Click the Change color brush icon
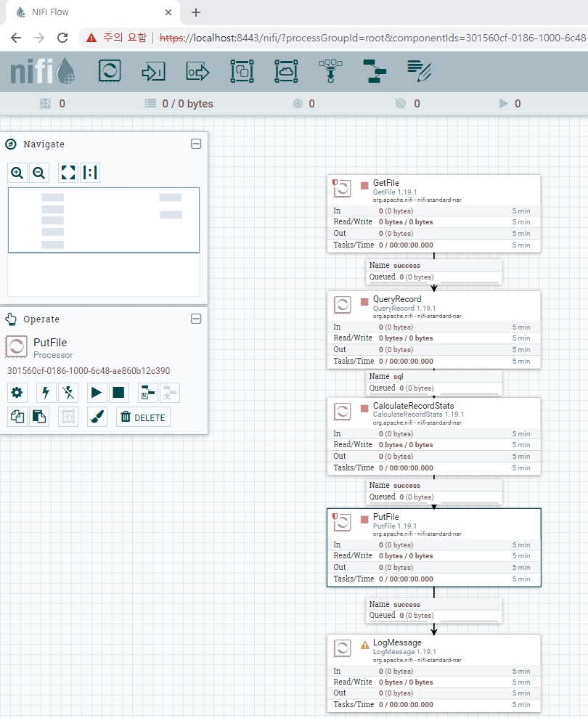Viewport: 588px width, 718px height. 97,417
